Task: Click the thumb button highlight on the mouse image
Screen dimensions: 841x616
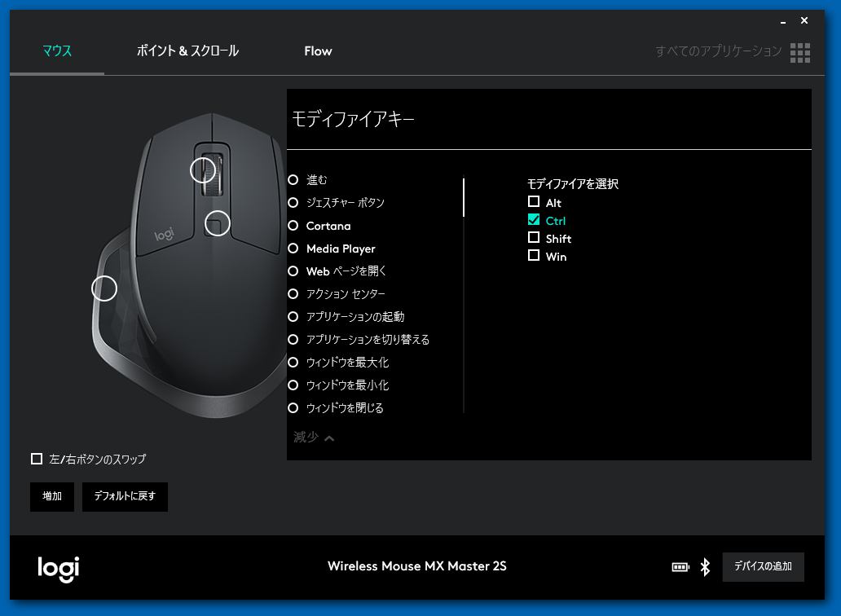Action: pos(103,288)
